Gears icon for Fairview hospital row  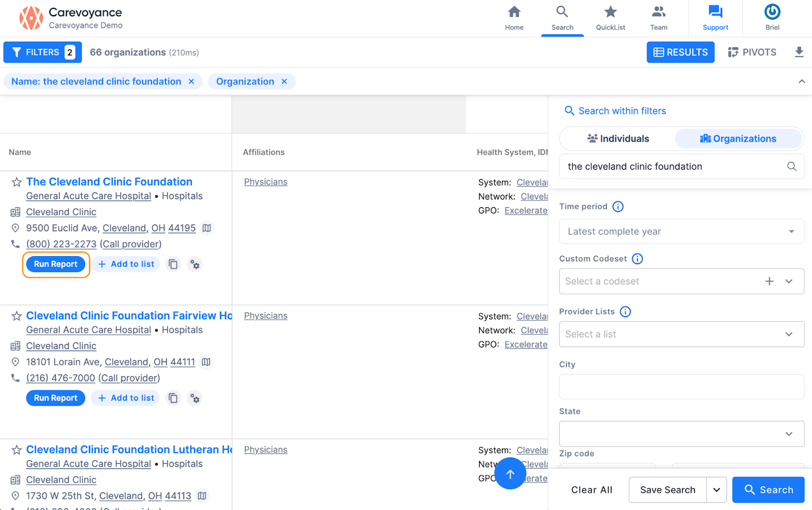pyautogui.click(x=195, y=398)
